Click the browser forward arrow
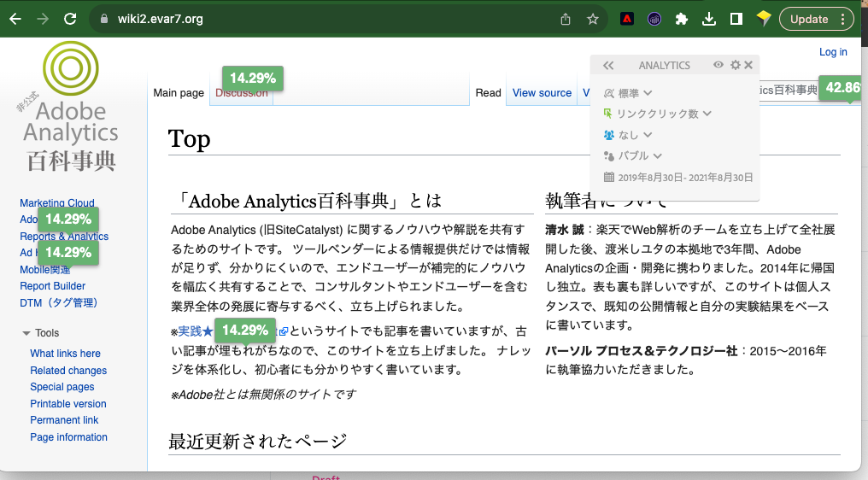This screenshot has width=868, height=480. (43, 19)
